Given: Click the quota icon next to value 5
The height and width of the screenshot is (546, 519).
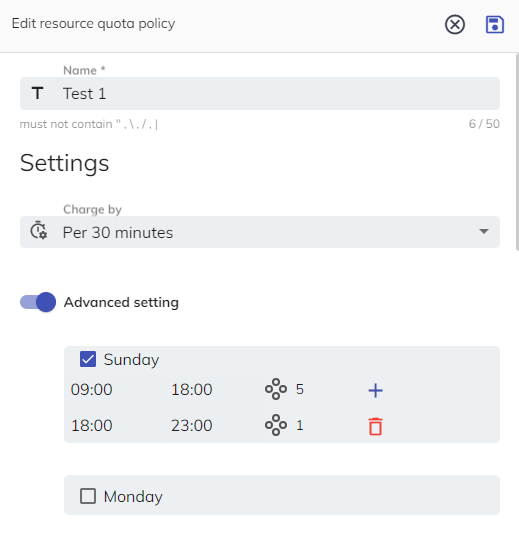Looking at the screenshot, I should (276, 389).
